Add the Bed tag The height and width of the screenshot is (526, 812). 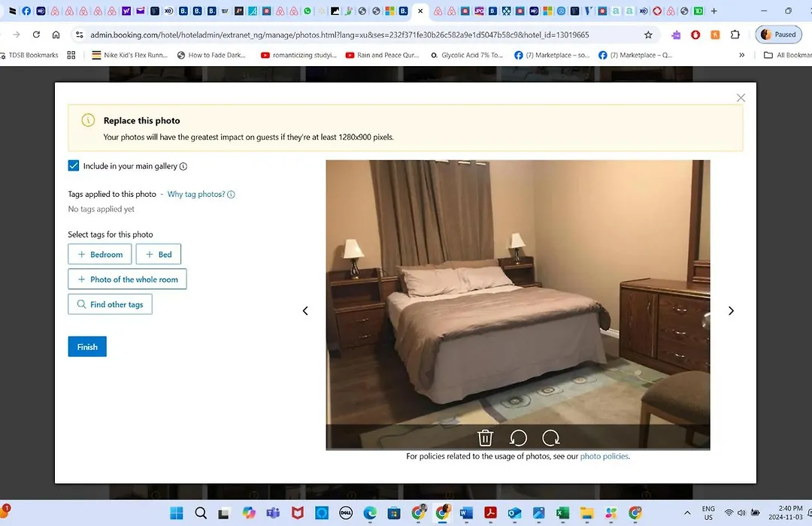(159, 254)
